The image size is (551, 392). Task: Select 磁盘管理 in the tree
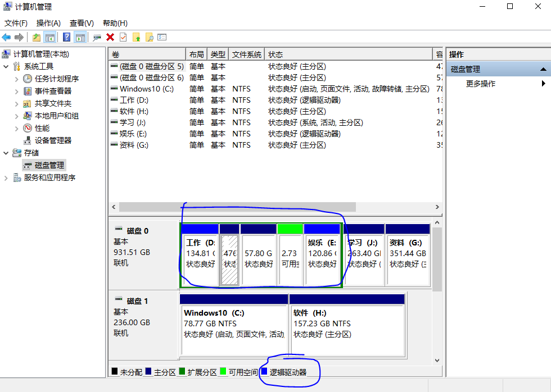(49, 165)
